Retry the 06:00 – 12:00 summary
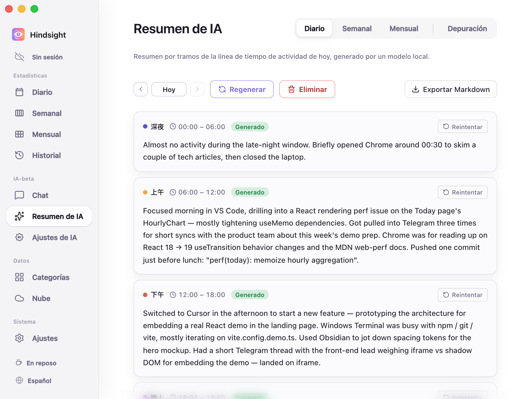 click(x=463, y=192)
